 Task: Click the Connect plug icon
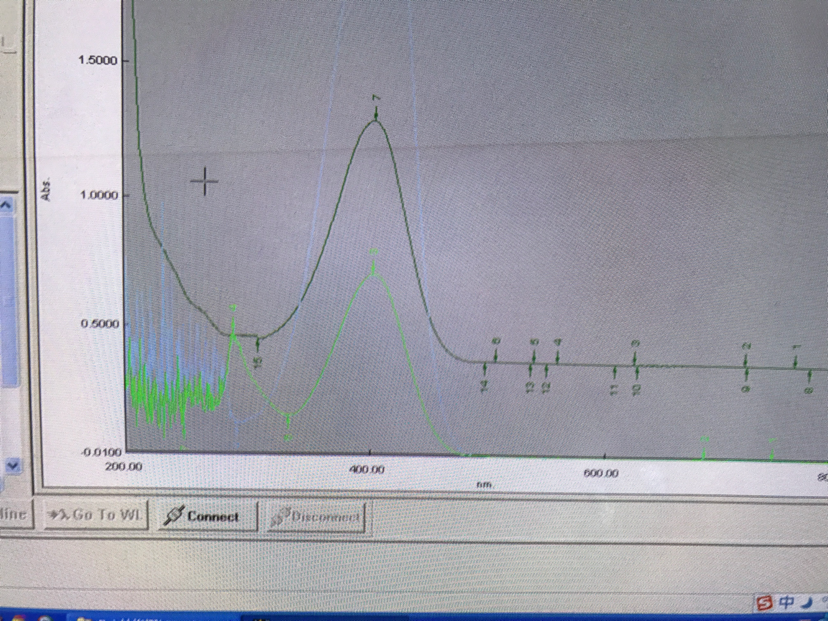point(174,515)
